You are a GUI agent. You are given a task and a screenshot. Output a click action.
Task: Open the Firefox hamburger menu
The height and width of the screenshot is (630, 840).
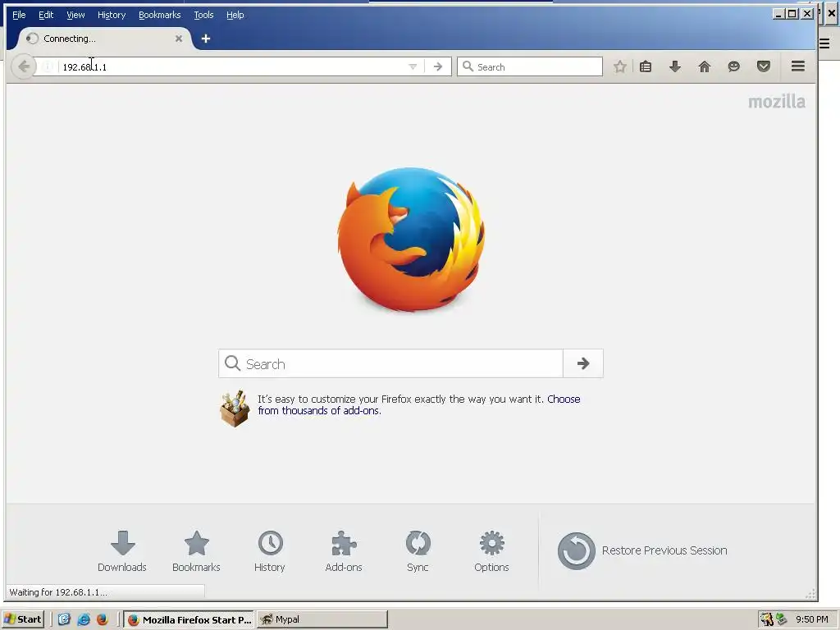798,66
